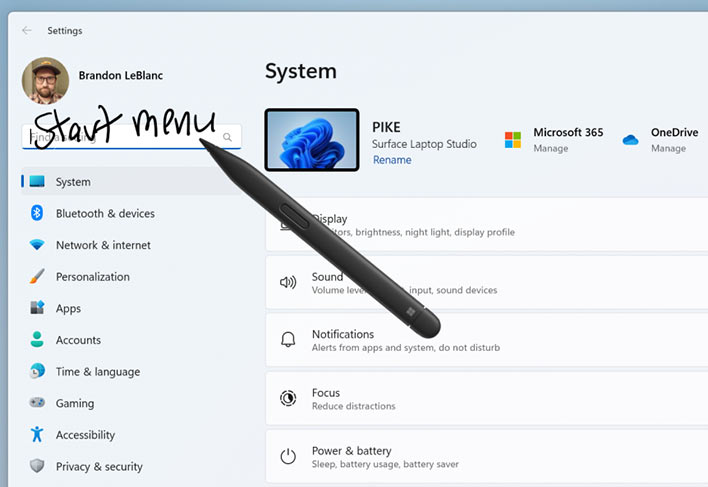Open the Power & battery card
Screen dimensions: 708x487
coord(487,456)
